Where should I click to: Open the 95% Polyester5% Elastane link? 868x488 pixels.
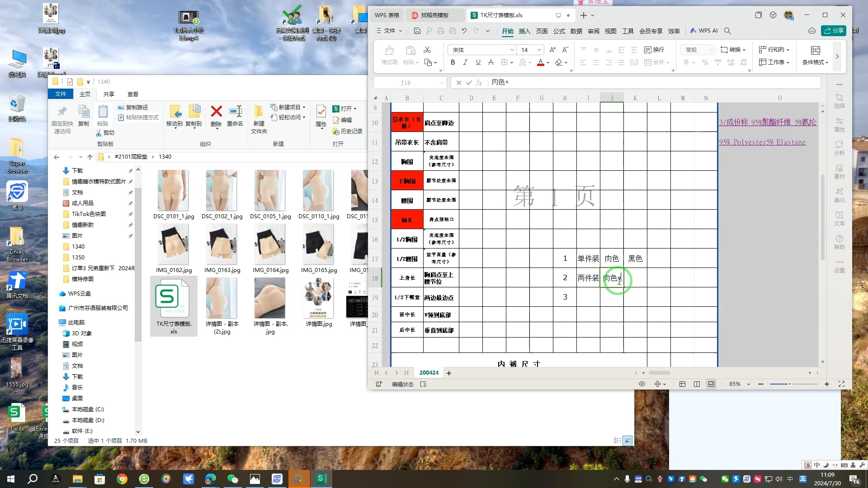pyautogui.click(x=762, y=142)
